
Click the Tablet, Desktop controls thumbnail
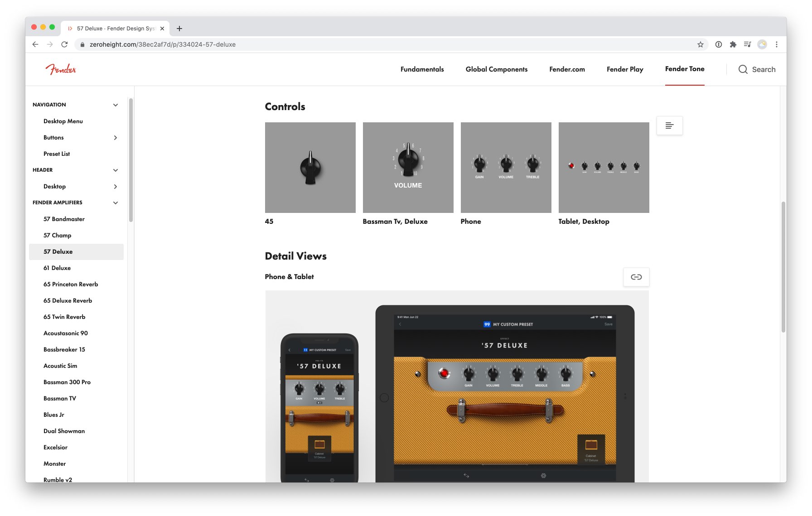pos(604,168)
